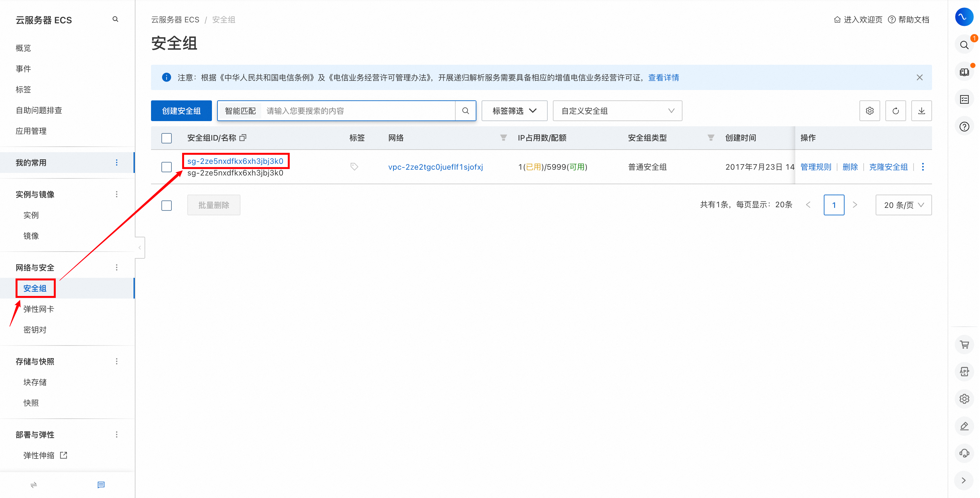Image resolution: width=980 pixels, height=498 pixels.
Task: Open the 自定义安全组 dropdown
Action: [617, 111]
